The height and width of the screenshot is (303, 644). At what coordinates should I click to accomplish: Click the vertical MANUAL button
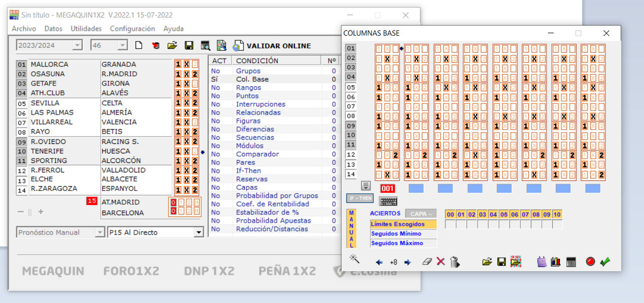(x=352, y=229)
